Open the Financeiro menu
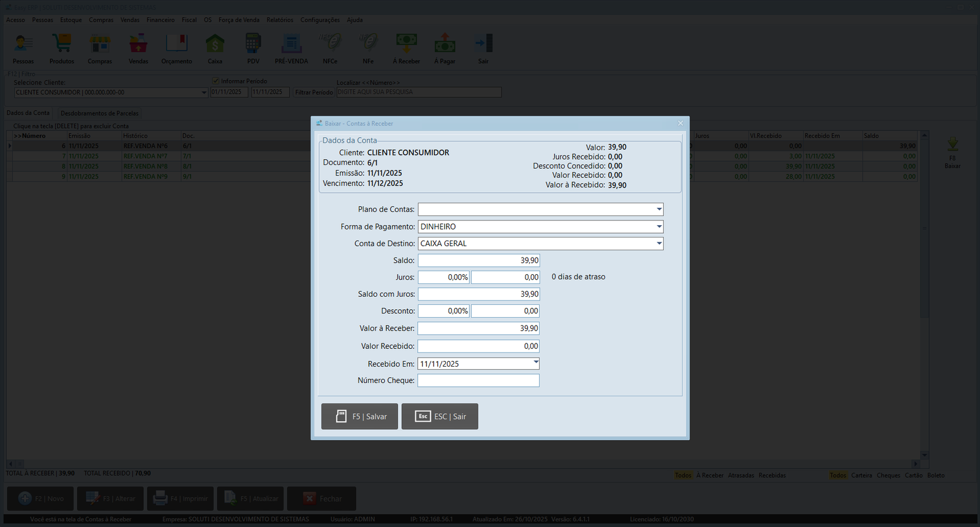Image resolution: width=980 pixels, height=527 pixels. [x=160, y=20]
